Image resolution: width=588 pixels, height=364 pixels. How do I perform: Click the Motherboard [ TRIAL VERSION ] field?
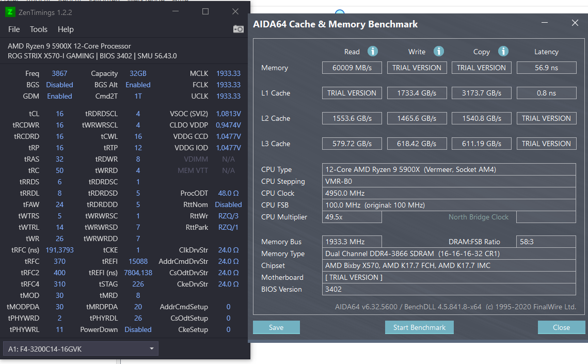449,277
